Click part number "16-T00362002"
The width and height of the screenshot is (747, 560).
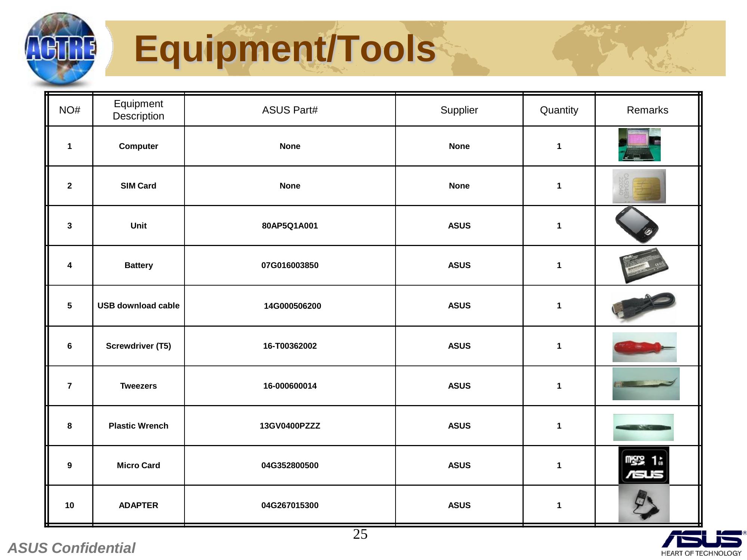coord(290,346)
